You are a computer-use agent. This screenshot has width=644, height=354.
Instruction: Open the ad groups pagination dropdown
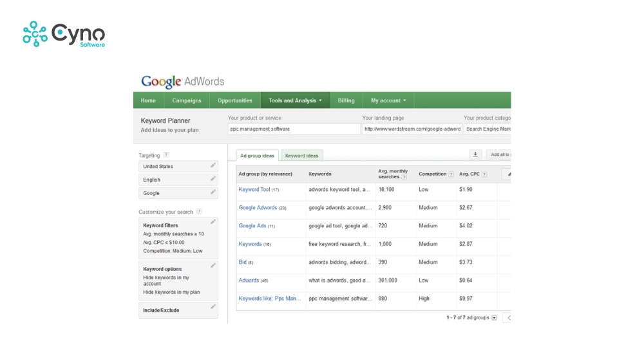[x=494, y=318]
